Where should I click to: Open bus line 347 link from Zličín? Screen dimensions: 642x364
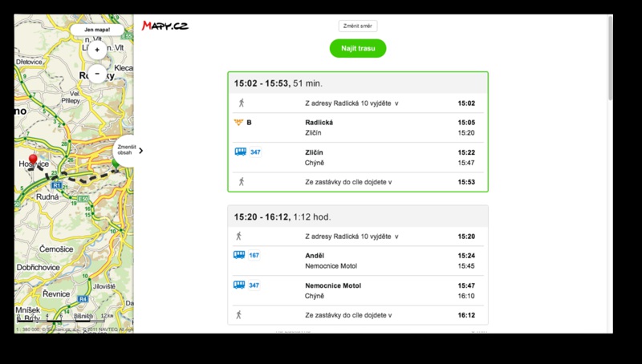(x=255, y=152)
